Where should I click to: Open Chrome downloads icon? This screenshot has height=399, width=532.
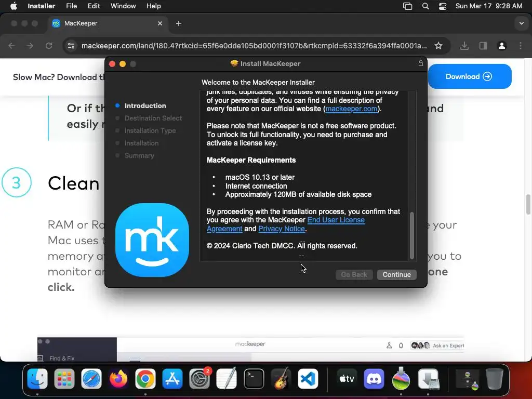point(464,46)
